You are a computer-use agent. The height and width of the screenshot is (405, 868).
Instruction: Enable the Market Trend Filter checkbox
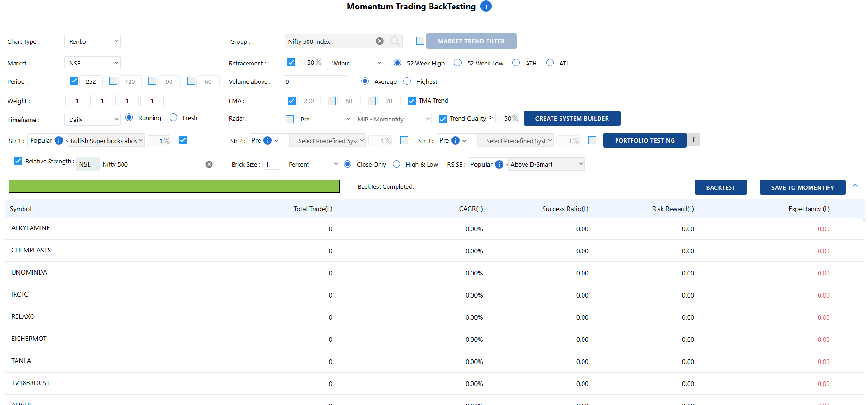(421, 41)
